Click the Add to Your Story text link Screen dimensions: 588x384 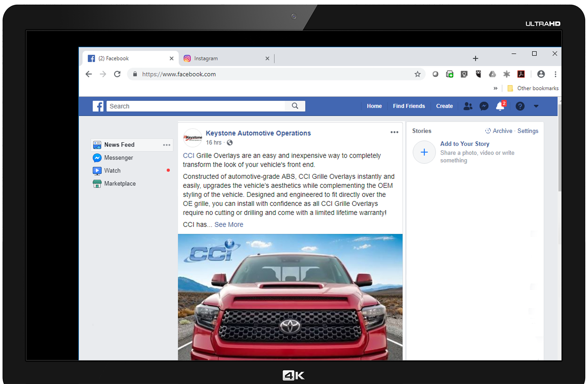[x=465, y=144]
